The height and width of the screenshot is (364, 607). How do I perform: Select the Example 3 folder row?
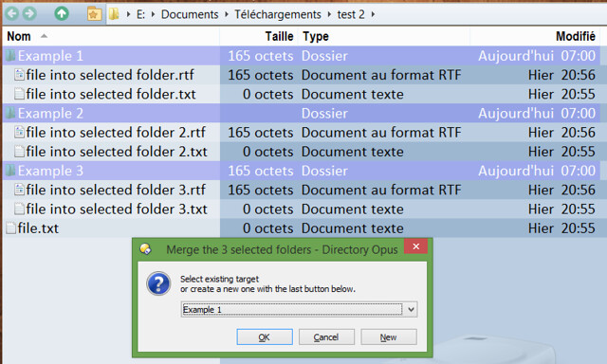[302, 171]
